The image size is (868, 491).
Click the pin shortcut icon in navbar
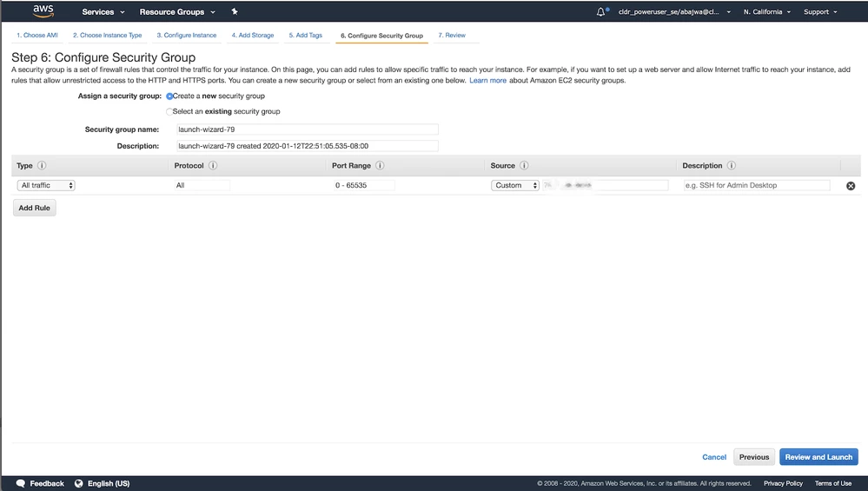click(x=235, y=11)
